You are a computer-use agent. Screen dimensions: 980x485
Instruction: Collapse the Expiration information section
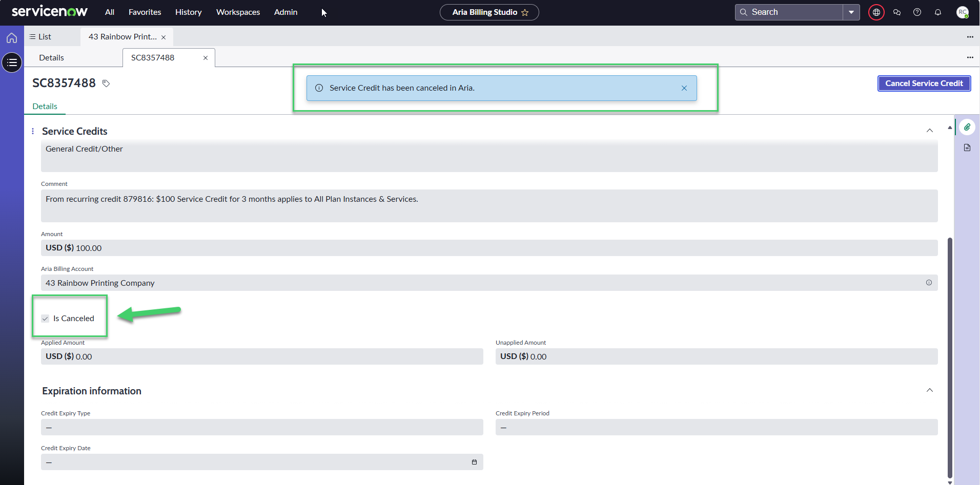[930, 390]
